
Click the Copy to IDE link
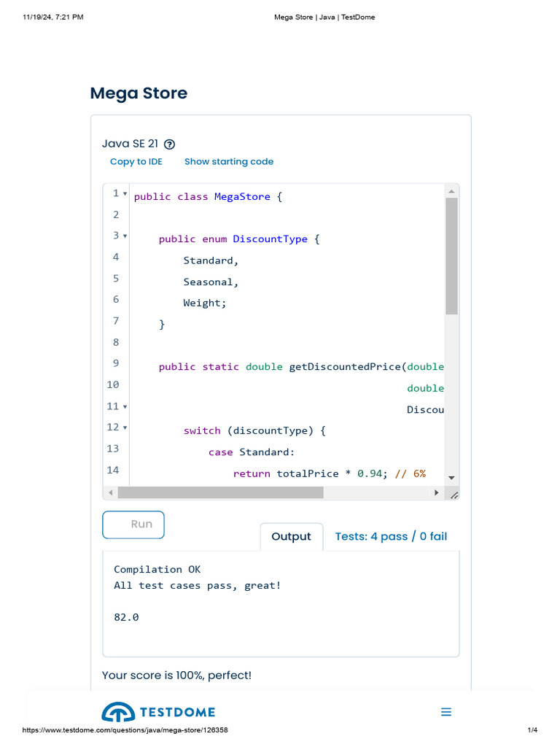tap(136, 162)
